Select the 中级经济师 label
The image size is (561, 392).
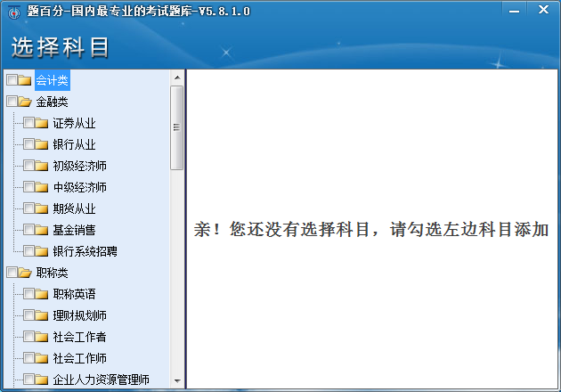[80, 187]
